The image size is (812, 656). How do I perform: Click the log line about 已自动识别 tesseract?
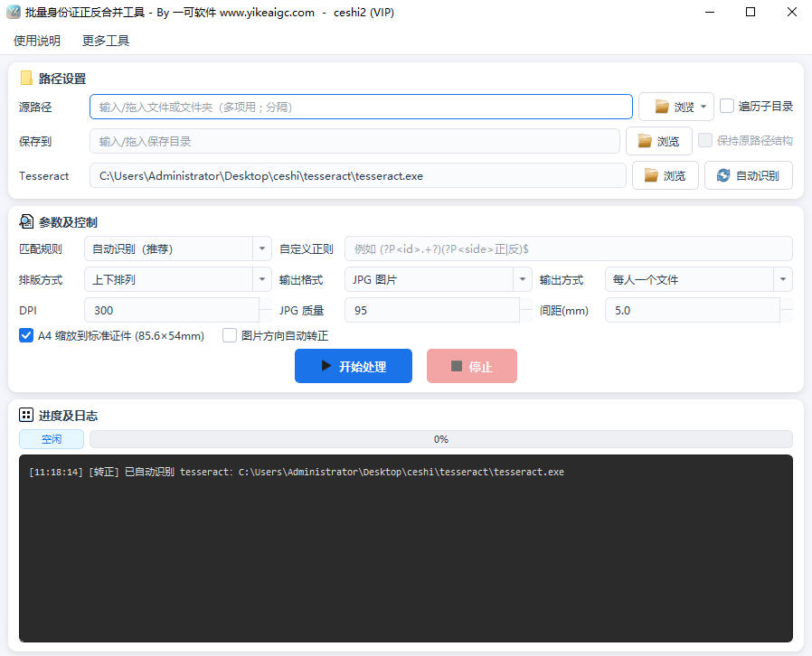click(x=297, y=472)
